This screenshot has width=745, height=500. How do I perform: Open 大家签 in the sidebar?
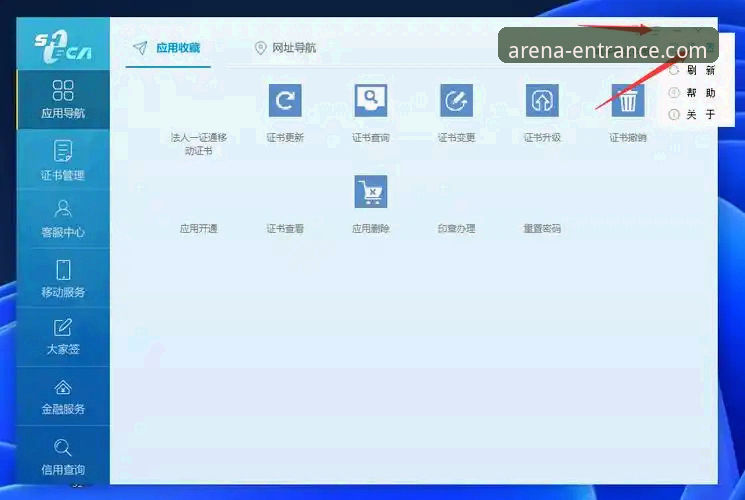[63, 336]
